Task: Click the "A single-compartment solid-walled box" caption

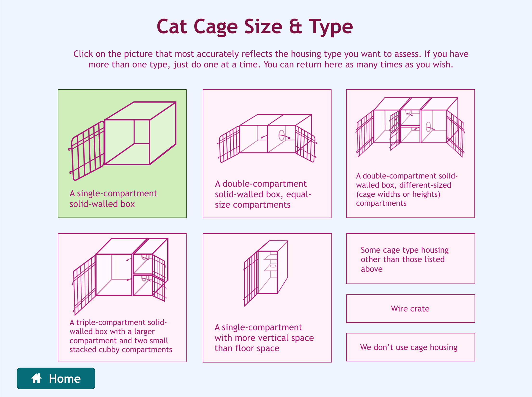Action: tap(113, 198)
